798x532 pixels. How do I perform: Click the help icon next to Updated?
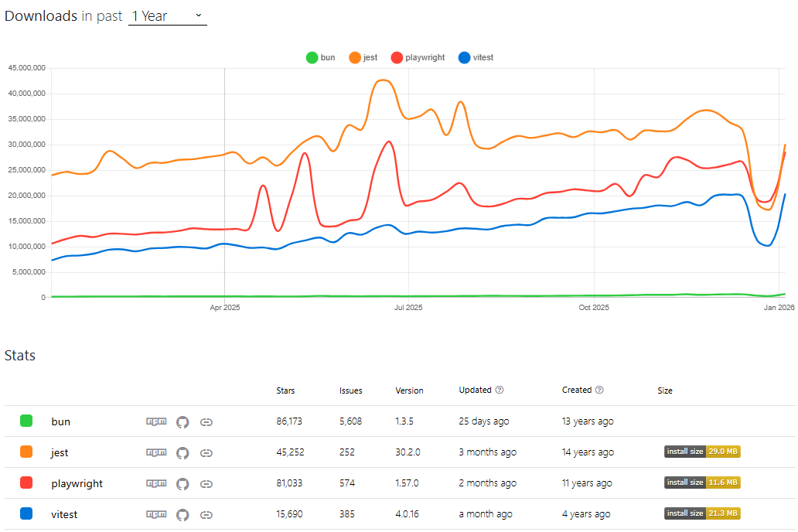click(x=500, y=390)
